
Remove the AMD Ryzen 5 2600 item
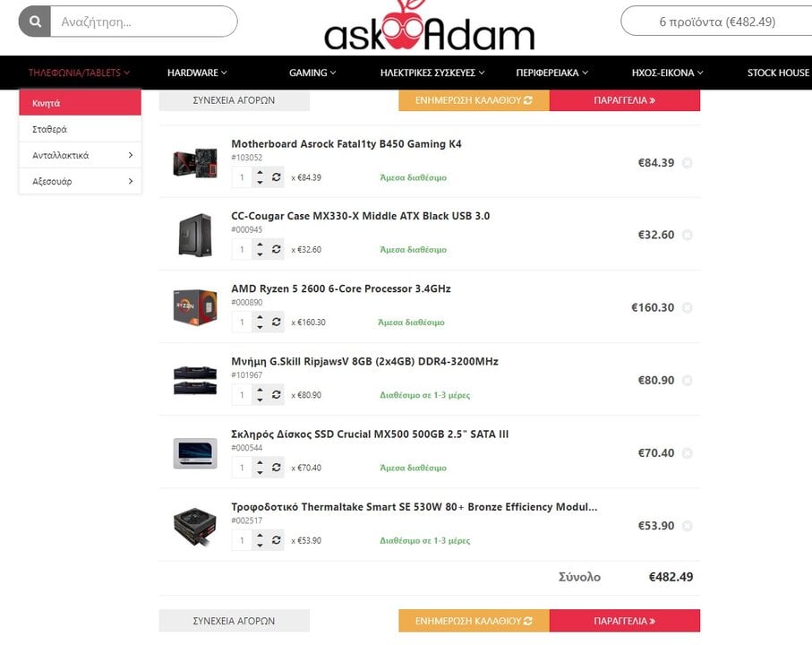pos(688,308)
